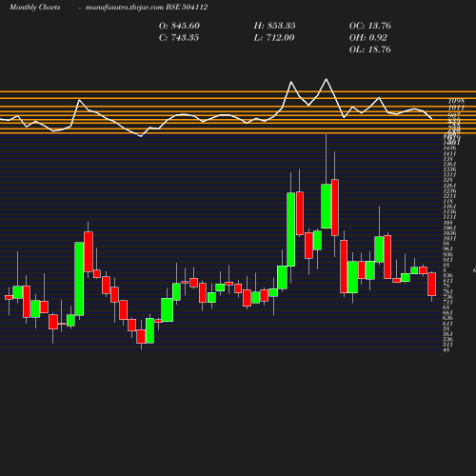Click the '836' price axis label
Screen dimensions: 476x476
(448, 276)
